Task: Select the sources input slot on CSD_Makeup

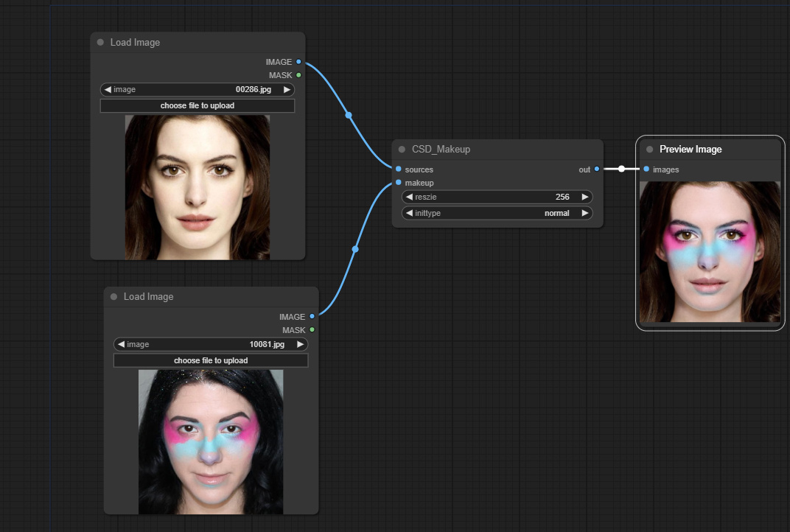Action: 397,169
